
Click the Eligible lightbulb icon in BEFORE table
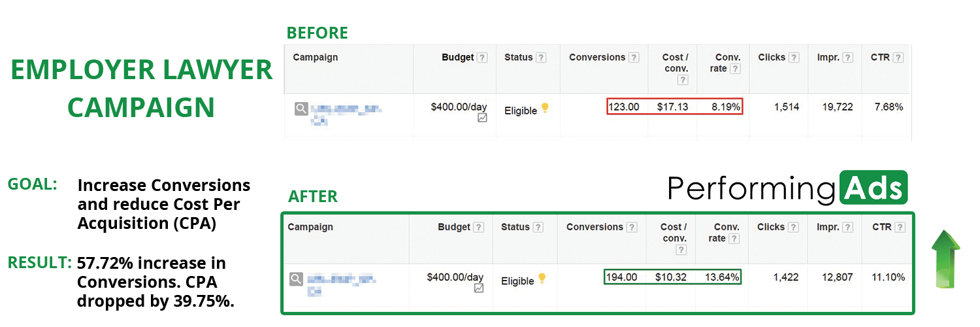[x=545, y=109]
